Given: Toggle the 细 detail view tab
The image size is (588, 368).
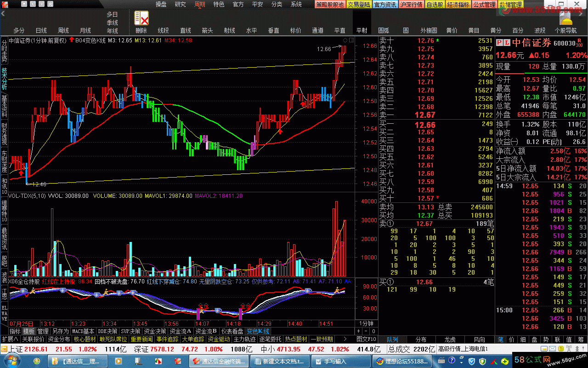Looking at the screenshot, I should coord(523,339).
